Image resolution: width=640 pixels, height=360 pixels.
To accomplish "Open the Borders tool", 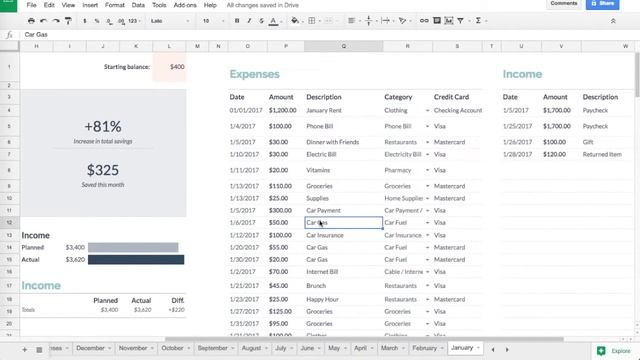I will [x=312, y=20].
